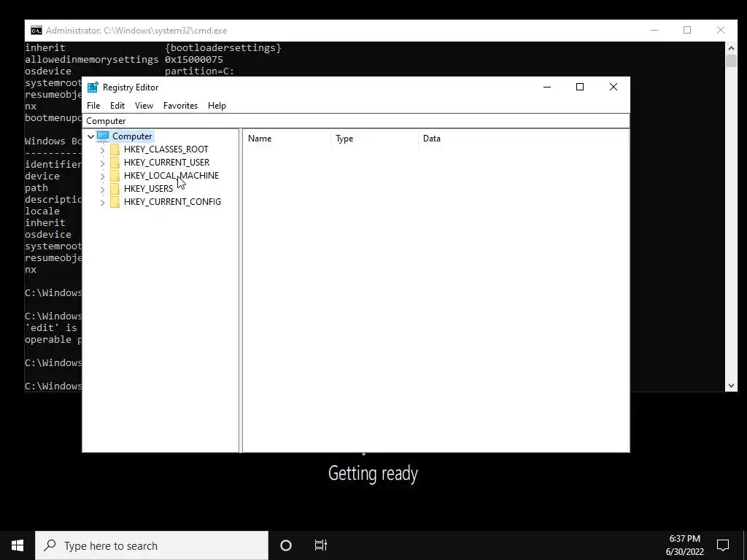Expand the HKEY_CURRENT_CONFIG key
Screen dimensions: 747x560
[102, 203]
